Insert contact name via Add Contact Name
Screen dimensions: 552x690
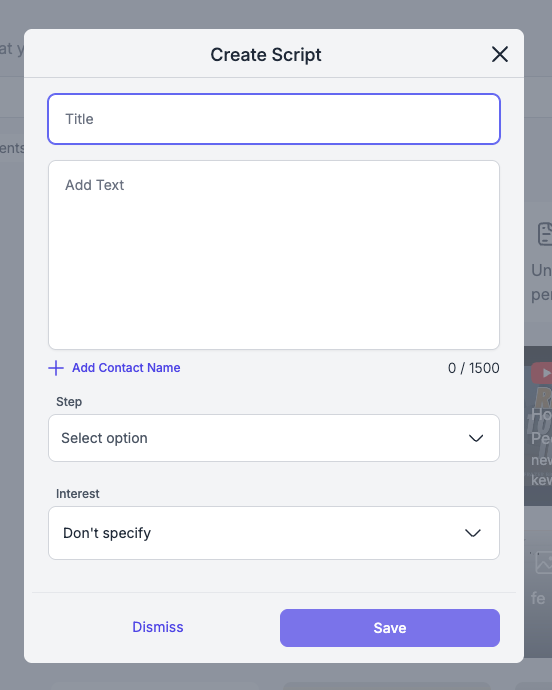pyautogui.click(x=126, y=368)
